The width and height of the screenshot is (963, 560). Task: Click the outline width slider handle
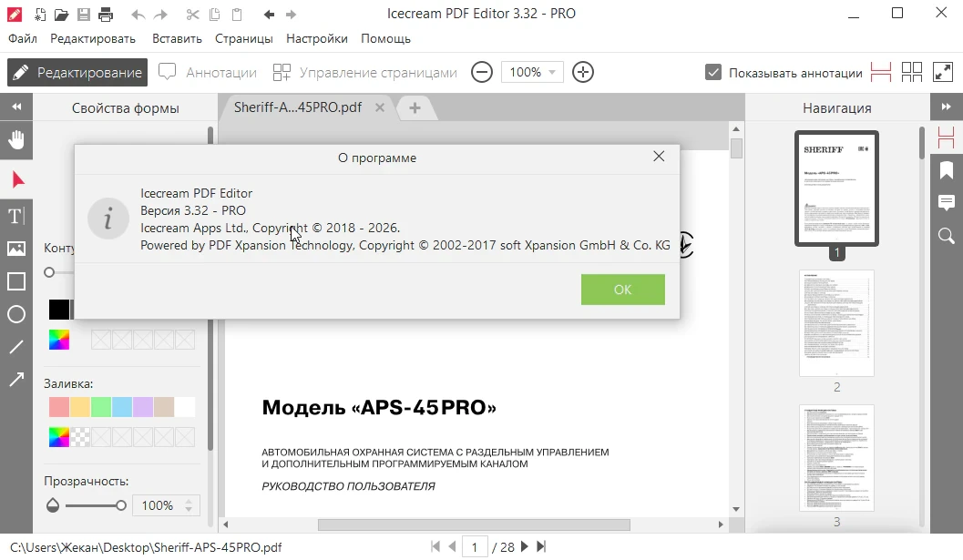[49, 272]
